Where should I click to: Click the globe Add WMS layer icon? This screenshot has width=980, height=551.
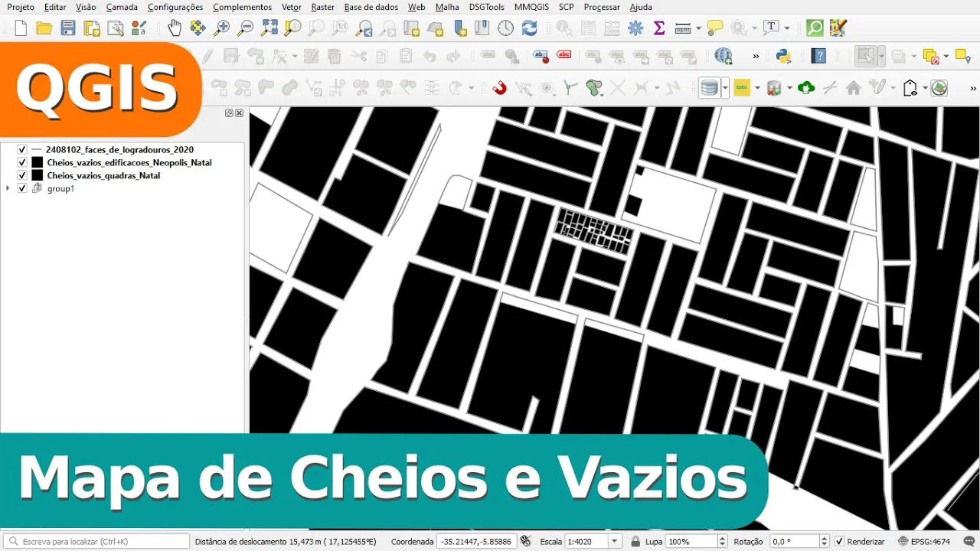click(x=723, y=56)
